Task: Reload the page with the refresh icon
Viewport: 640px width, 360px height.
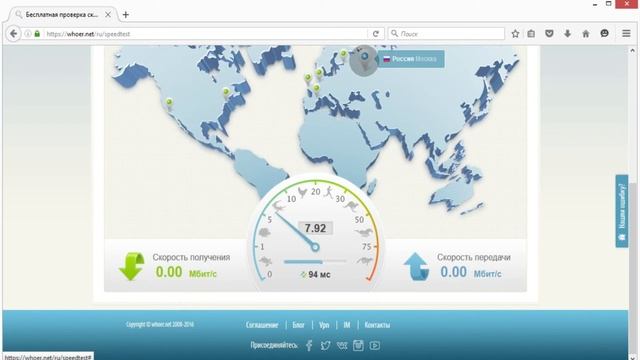Action: (376, 34)
